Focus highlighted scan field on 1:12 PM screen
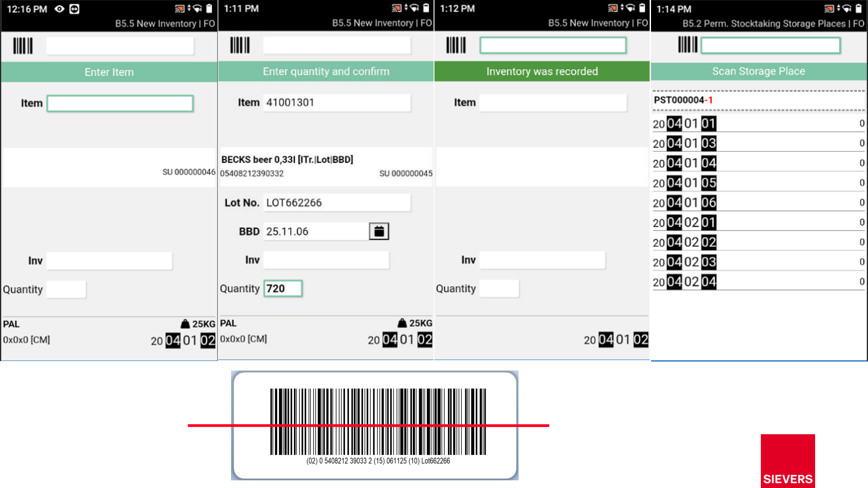 pos(553,45)
